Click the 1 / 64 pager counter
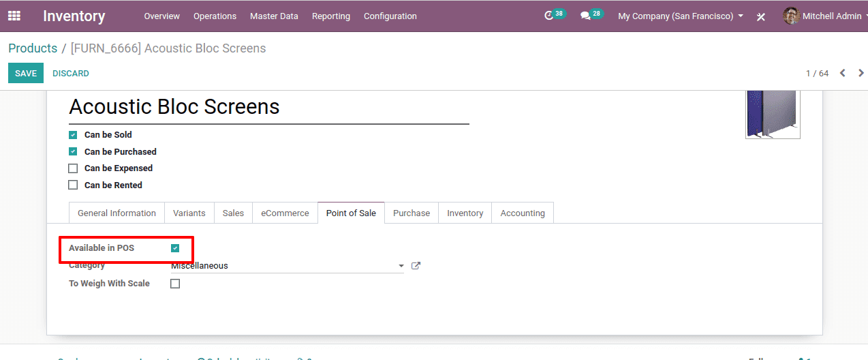Viewport: 868px width, 360px height. (817, 73)
